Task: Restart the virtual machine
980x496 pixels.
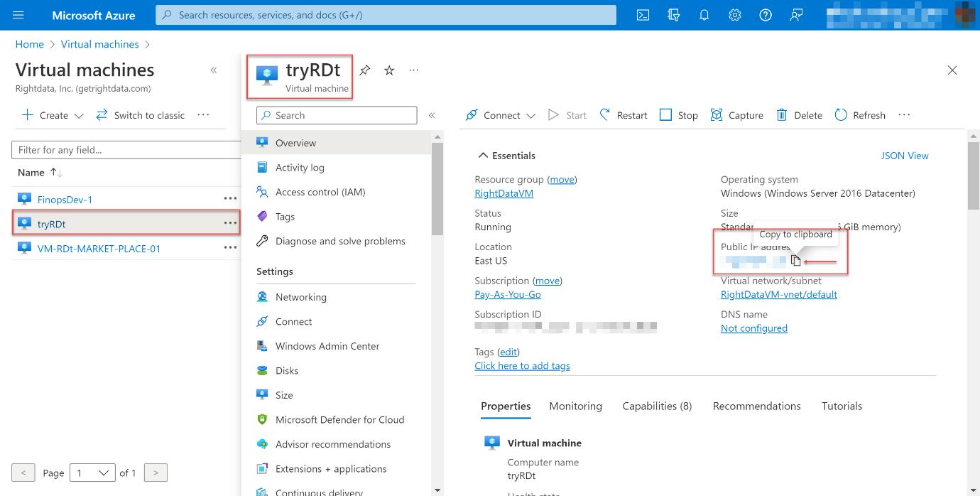Action: 622,114
